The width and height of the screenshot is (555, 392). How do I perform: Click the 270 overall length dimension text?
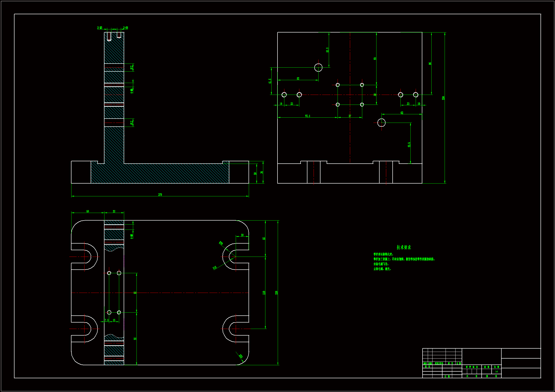point(160,195)
